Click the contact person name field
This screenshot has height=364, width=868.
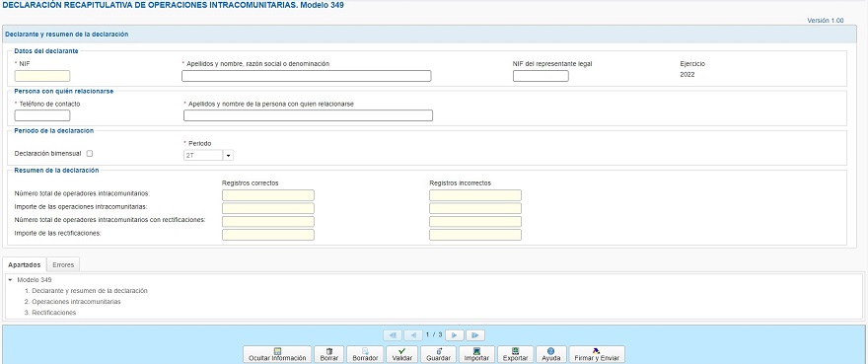click(308, 115)
